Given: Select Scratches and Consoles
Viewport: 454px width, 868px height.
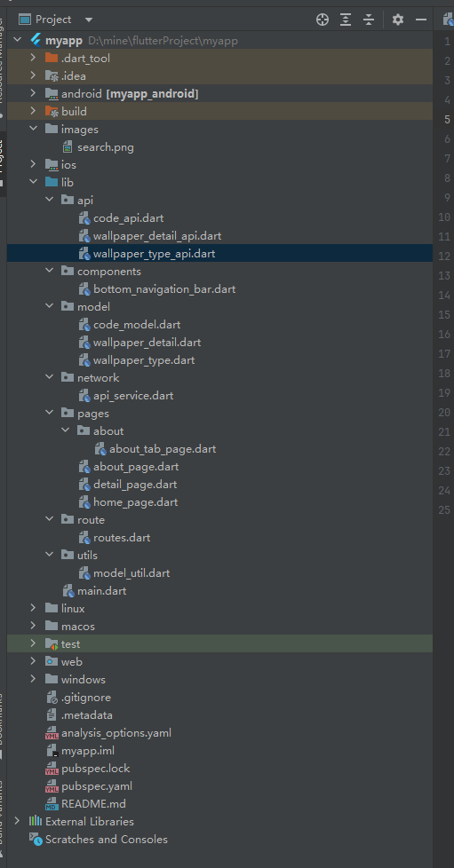Looking at the screenshot, I should [x=107, y=840].
